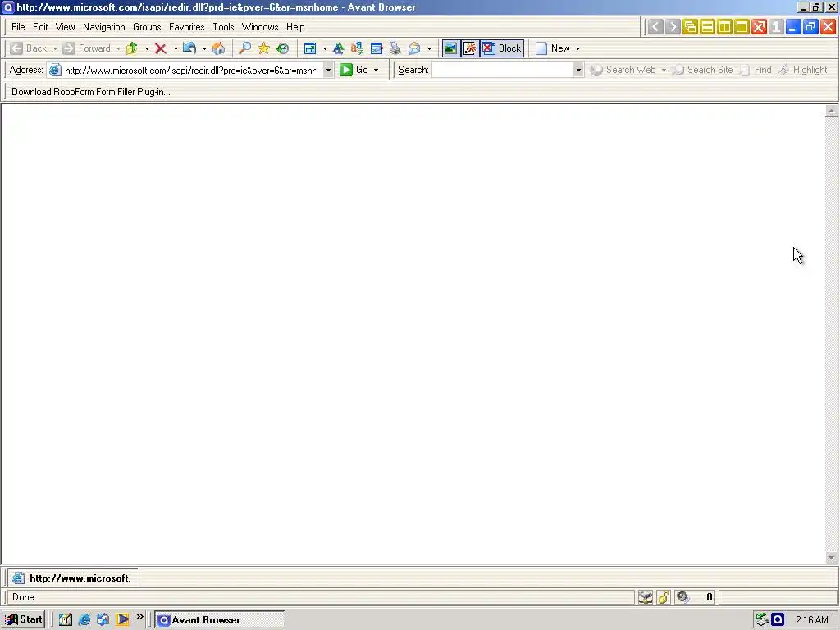The image size is (840, 630).
Task: Tile windows horizontally with the yellow icon
Action: 707,27
